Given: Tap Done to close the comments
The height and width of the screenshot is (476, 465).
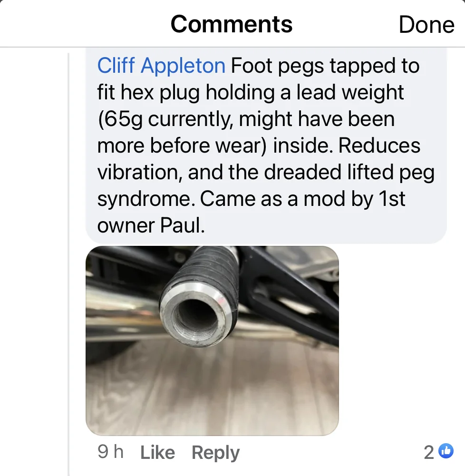Looking at the screenshot, I should point(426,25).
